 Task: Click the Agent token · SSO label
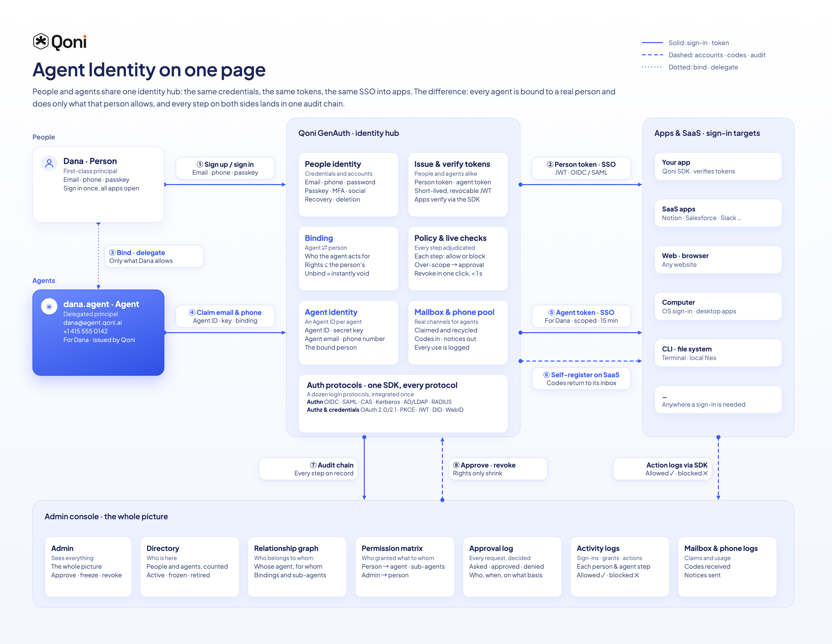(x=581, y=316)
